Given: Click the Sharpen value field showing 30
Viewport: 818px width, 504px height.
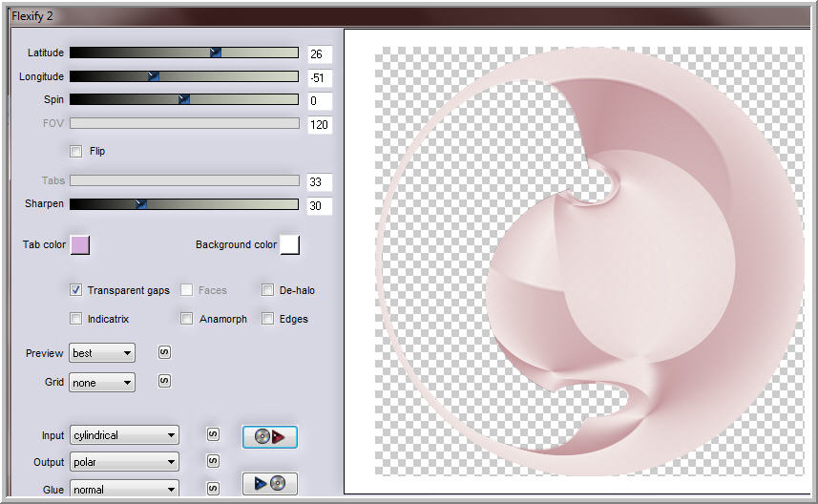Looking at the screenshot, I should click(320, 205).
